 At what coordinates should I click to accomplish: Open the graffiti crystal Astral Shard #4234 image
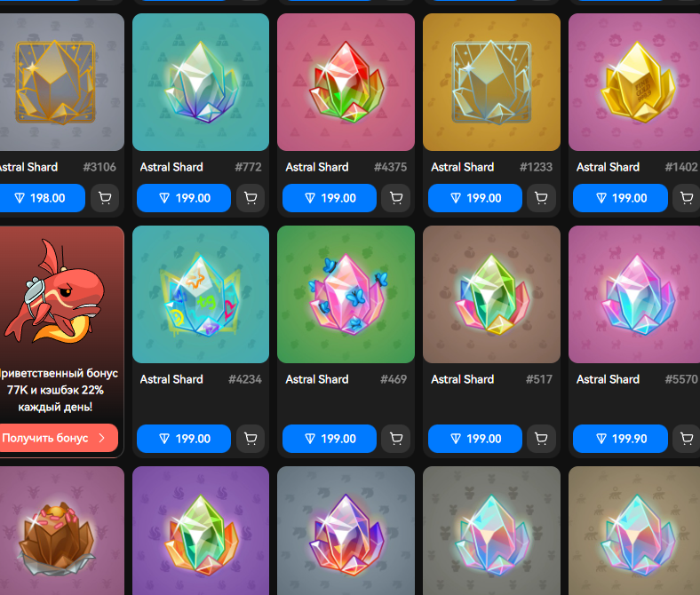[x=201, y=294]
